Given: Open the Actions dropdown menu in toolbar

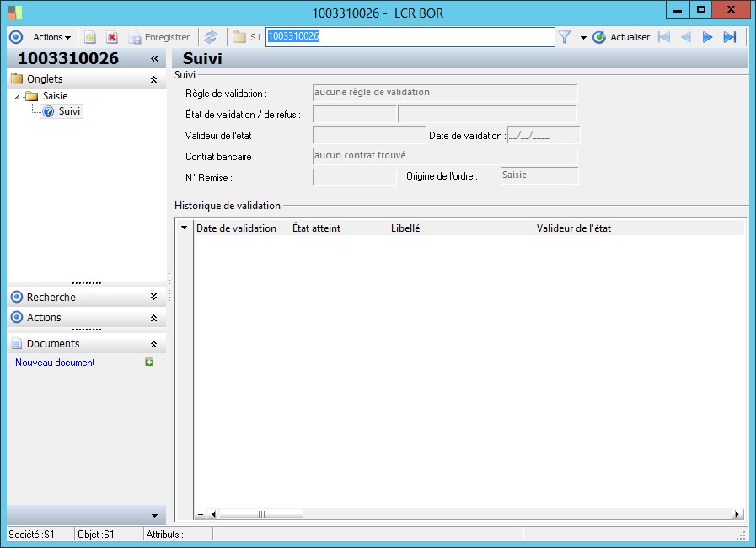Looking at the screenshot, I should pos(51,37).
